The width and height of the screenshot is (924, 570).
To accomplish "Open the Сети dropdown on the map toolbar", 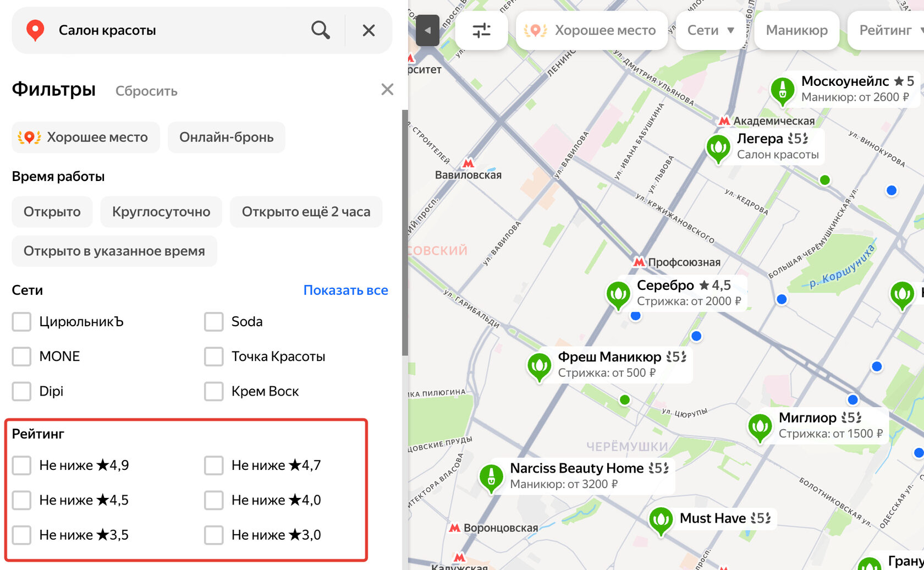I will pyautogui.click(x=711, y=30).
